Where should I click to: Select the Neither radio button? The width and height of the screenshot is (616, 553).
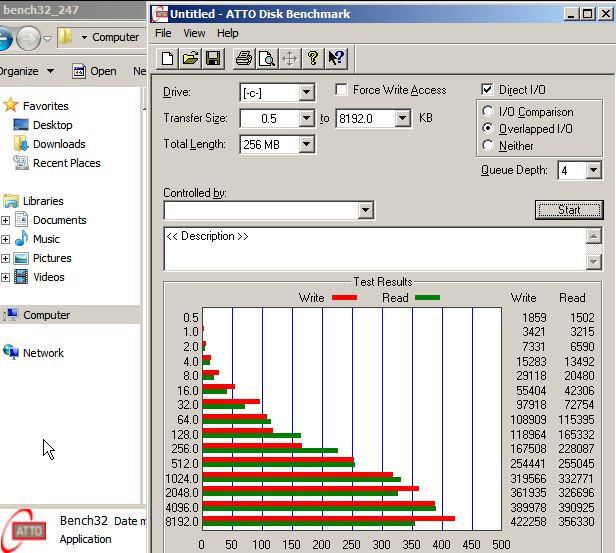click(488, 145)
